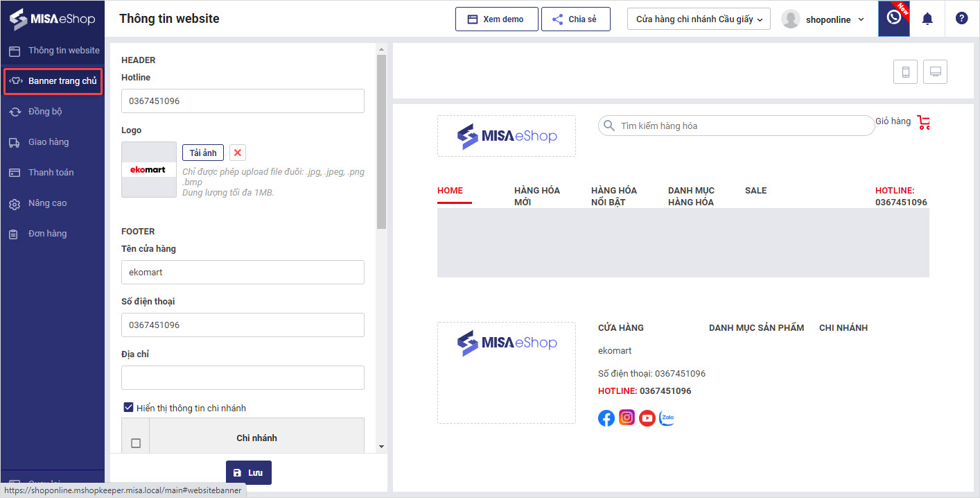Viewport: 980px width, 498px height.
Task: Click the Facebook icon in footer
Action: (x=606, y=418)
